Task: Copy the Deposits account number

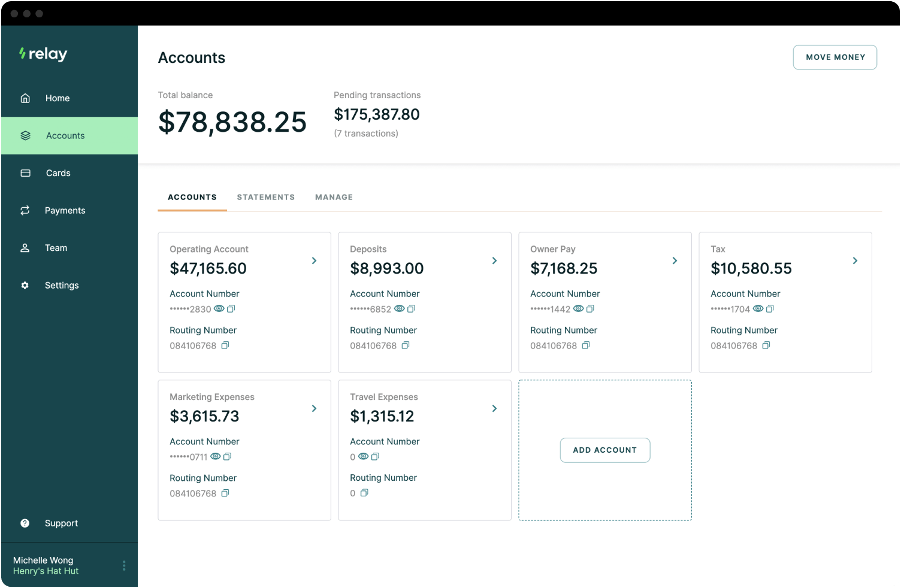Action: tap(410, 308)
